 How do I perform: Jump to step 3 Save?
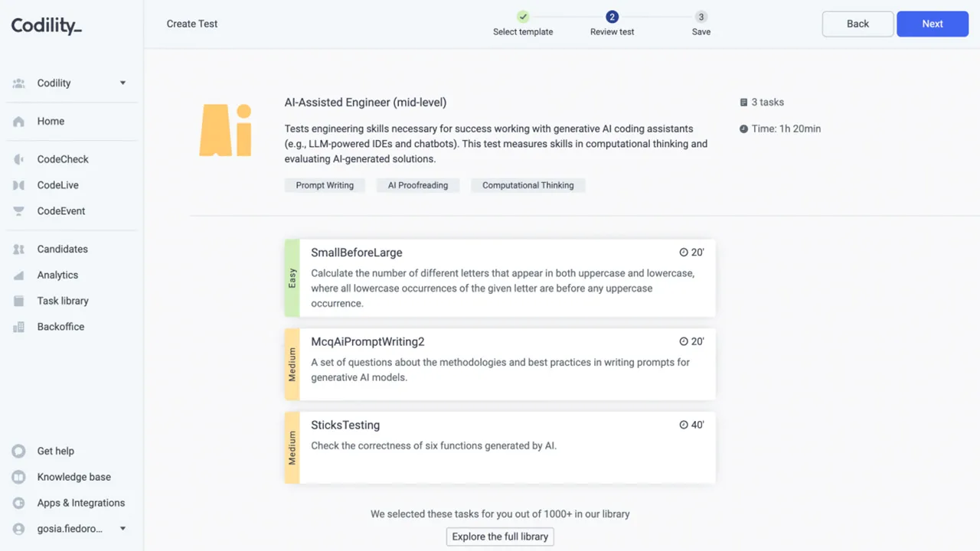[x=701, y=17]
